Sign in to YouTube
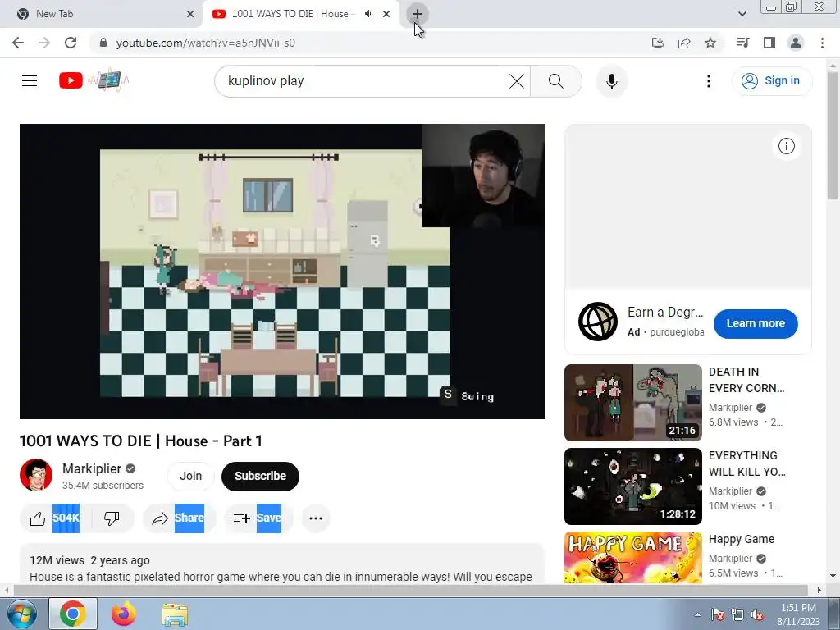Viewport: 840px width, 630px height. click(771, 81)
